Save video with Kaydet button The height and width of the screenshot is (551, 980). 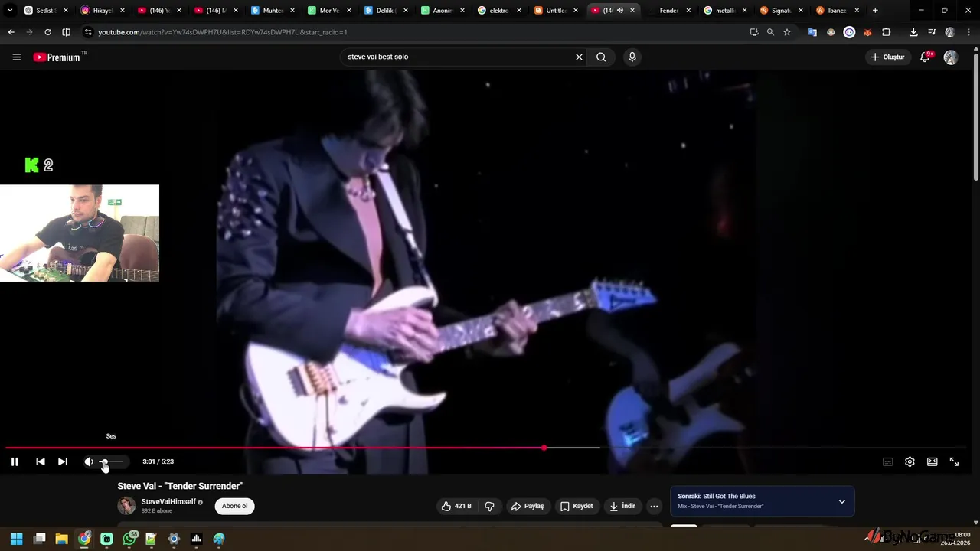tap(577, 506)
